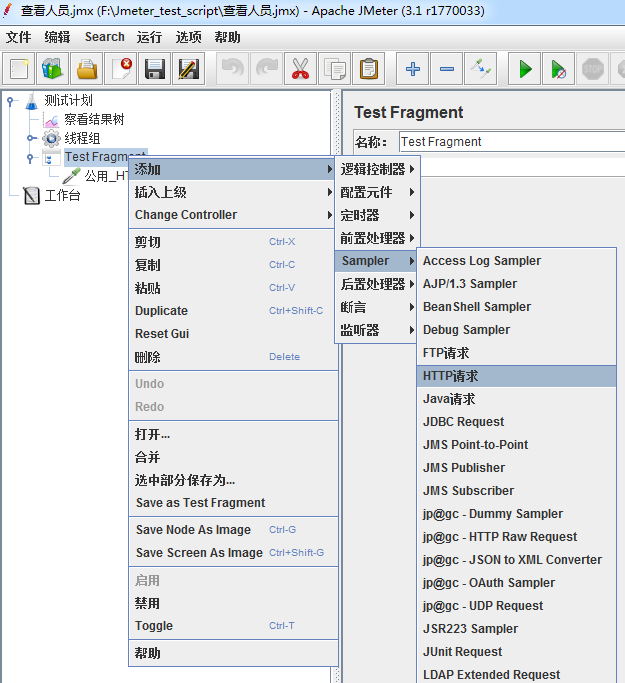Click the green Start run icon

pyautogui.click(x=524, y=69)
